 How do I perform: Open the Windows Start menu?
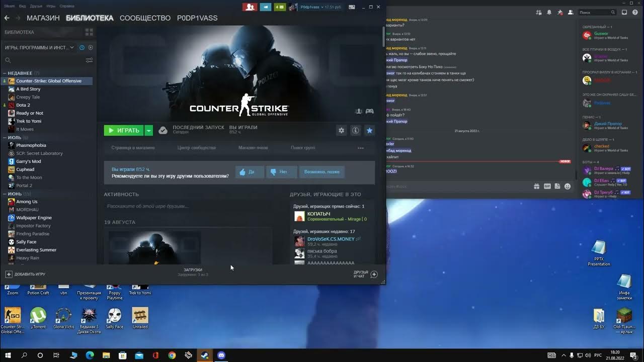pos(8,355)
